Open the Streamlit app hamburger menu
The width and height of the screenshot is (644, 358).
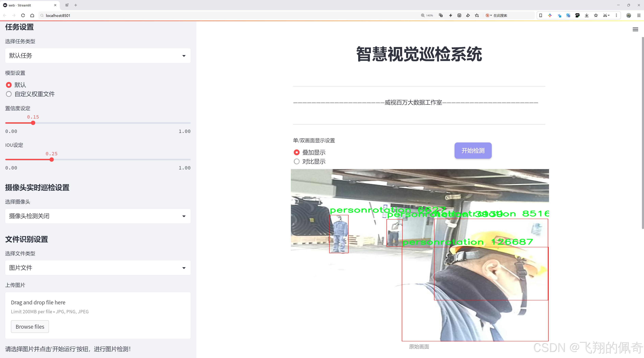pyautogui.click(x=635, y=29)
